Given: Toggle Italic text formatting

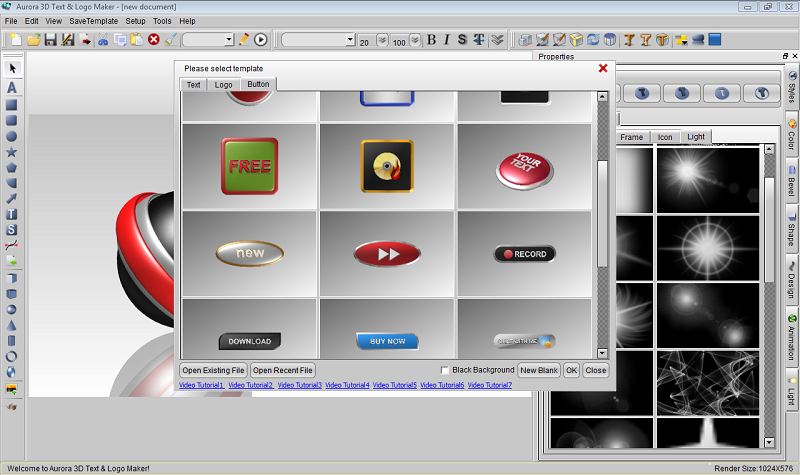Looking at the screenshot, I should [446, 39].
